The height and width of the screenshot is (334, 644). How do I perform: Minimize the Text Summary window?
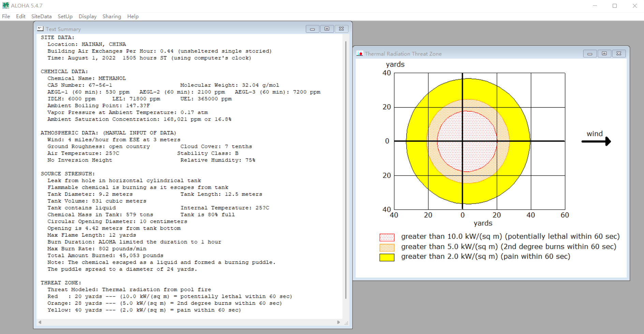(x=312, y=29)
